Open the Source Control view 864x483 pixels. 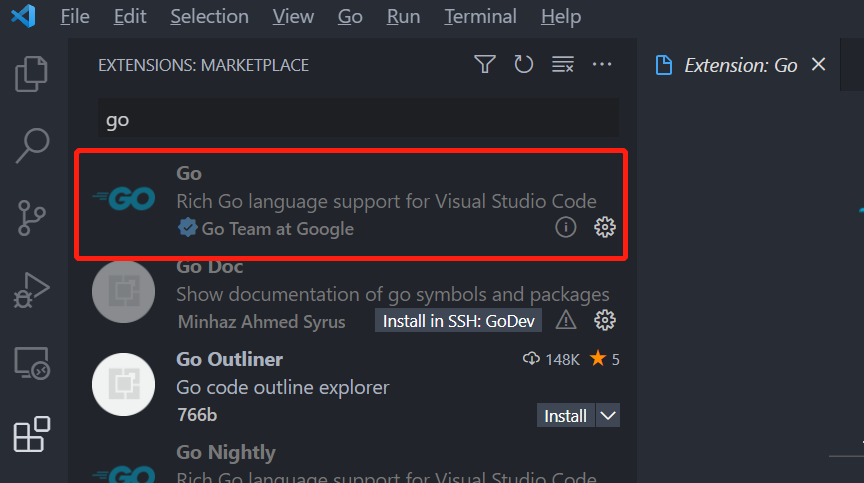[31, 218]
